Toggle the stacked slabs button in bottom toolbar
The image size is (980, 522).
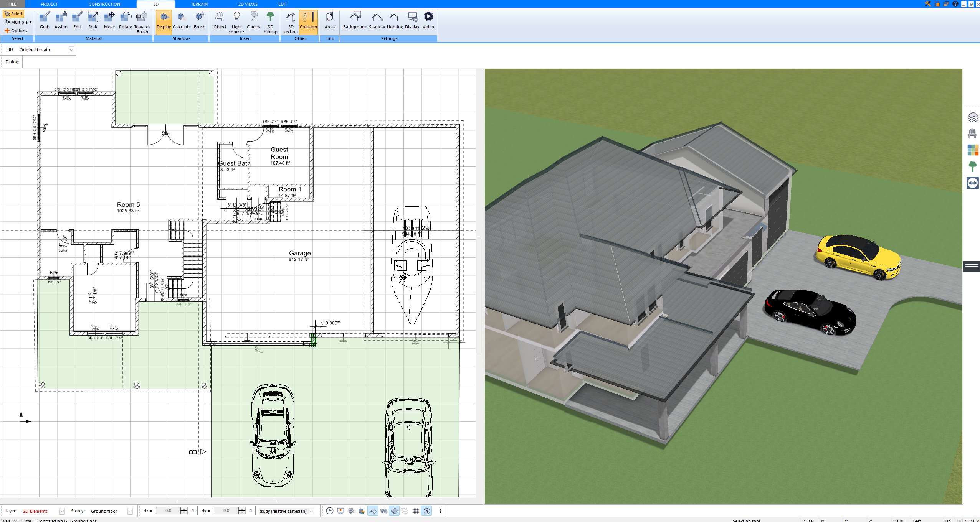coord(383,511)
